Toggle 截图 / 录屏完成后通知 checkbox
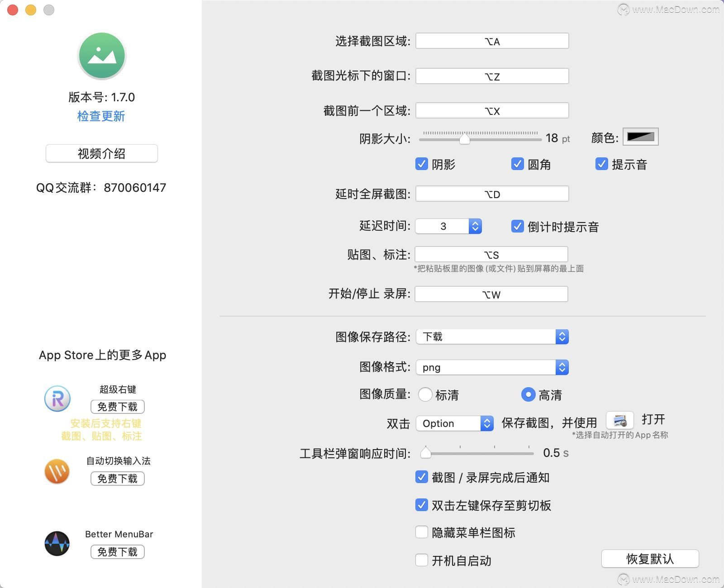The height and width of the screenshot is (588, 724). coord(422,477)
